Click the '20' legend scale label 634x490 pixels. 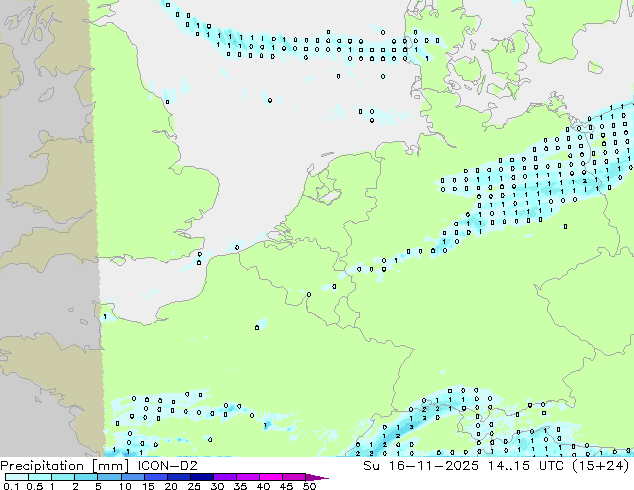point(171,486)
